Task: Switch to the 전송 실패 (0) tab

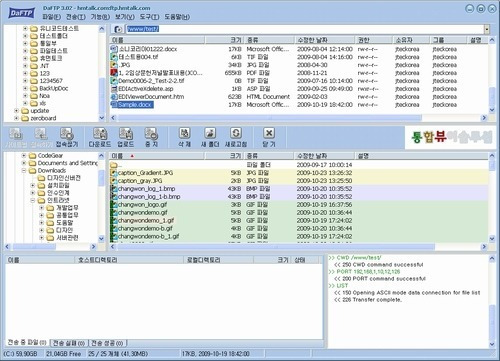Action: coord(69,343)
